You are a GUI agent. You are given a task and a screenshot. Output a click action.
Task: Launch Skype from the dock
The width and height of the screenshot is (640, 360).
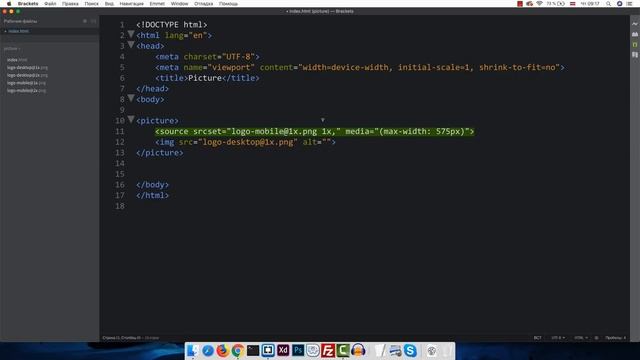coord(410,351)
